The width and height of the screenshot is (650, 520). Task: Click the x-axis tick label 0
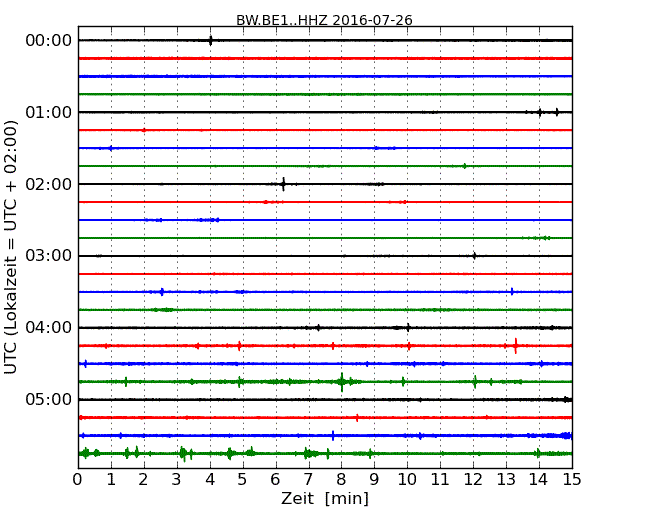coord(78,480)
